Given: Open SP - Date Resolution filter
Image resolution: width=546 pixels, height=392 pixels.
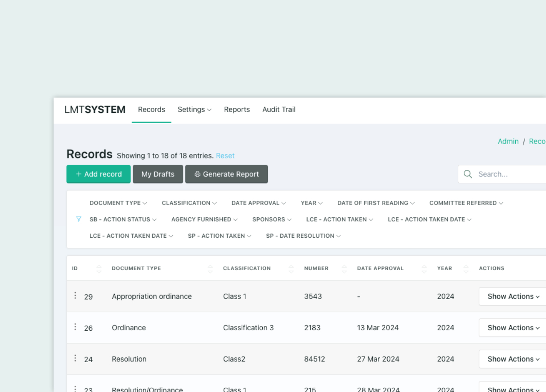Looking at the screenshot, I should pyautogui.click(x=304, y=236).
